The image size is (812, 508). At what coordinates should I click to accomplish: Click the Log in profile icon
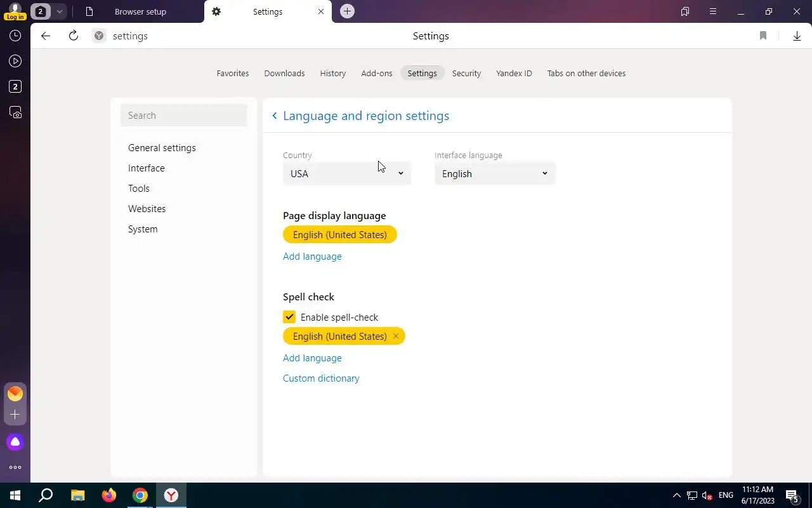click(15, 11)
